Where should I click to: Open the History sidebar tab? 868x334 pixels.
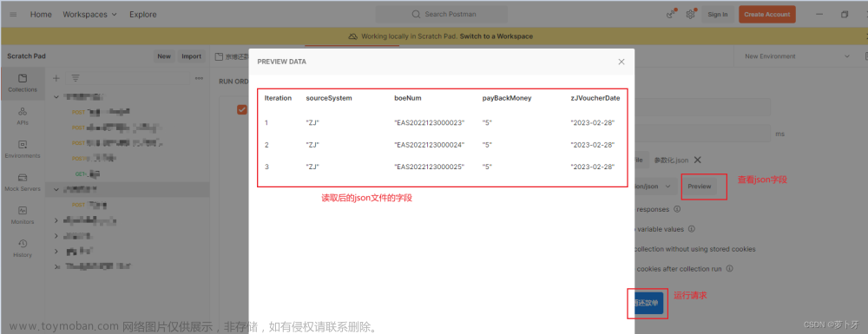(x=23, y=249)
